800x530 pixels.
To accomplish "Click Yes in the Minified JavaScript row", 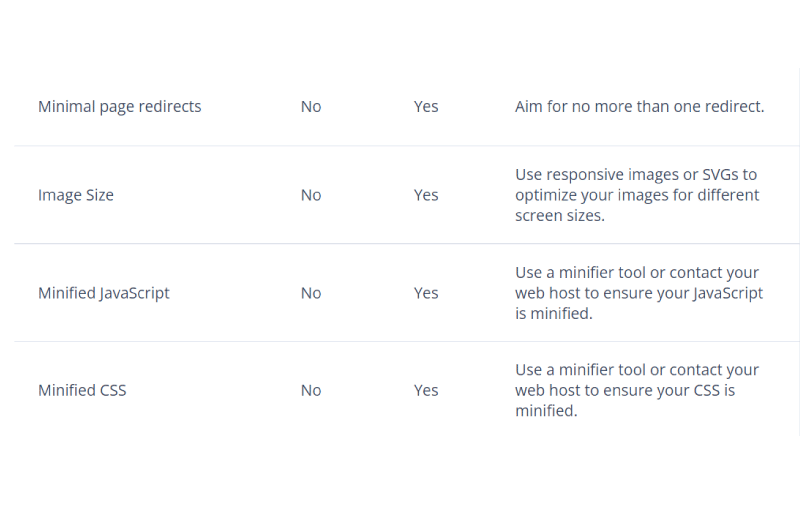I will click(426, 293).
